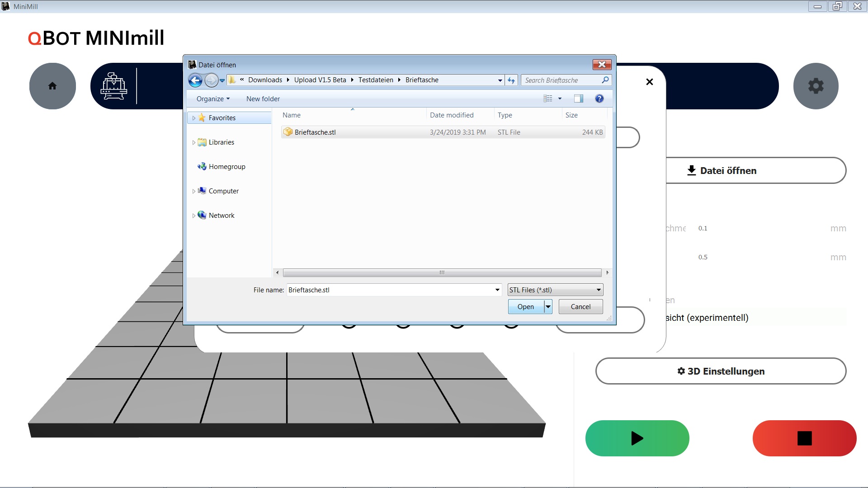Open 3D Einstellungen settings
Screen dimensions: 868x488
[x=721, y=371]
